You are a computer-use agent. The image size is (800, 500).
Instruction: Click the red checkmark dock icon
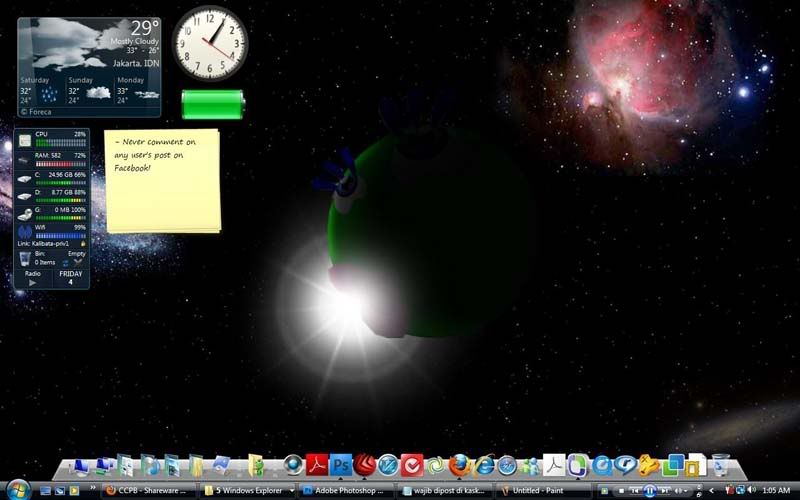[412, 465]
